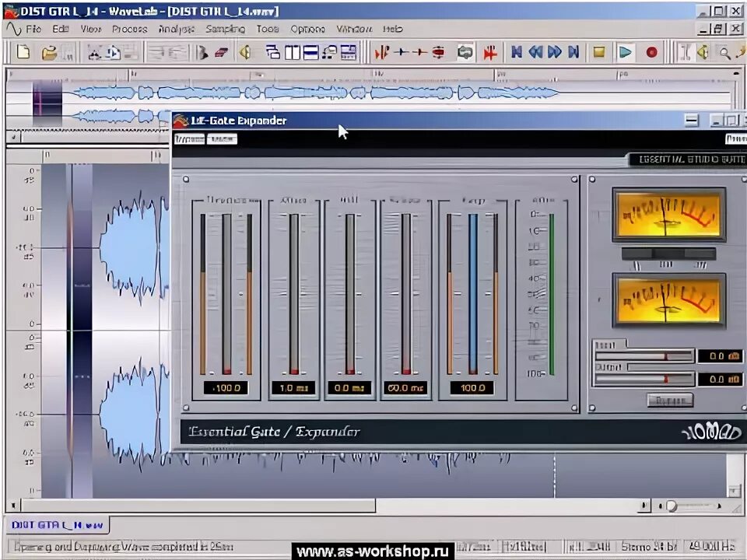
Task: Stop playback with the yellow square button
Action: pyautogui.click(x=599, y=52)
